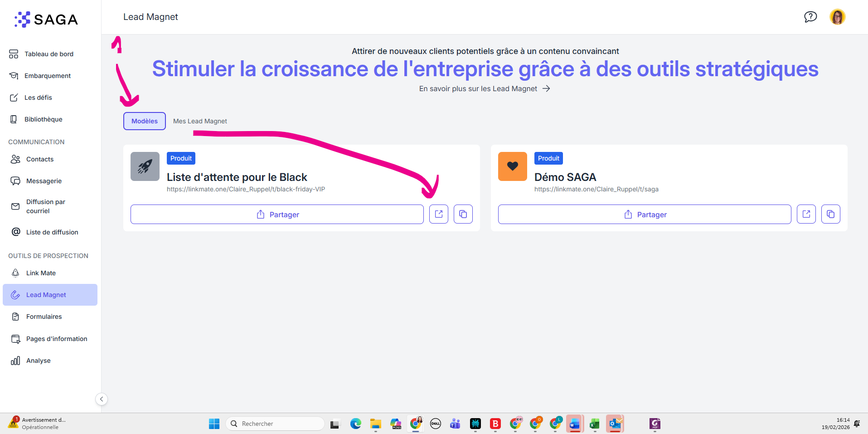Viewport: 868px width, 434px height.
Task: Open Démo SAGA link in new tab
Action: click(806, 214)
